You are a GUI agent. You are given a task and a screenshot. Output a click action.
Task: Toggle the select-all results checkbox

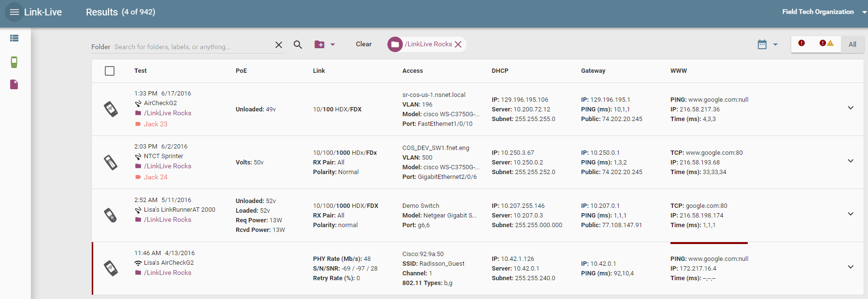tap(110, 71)
